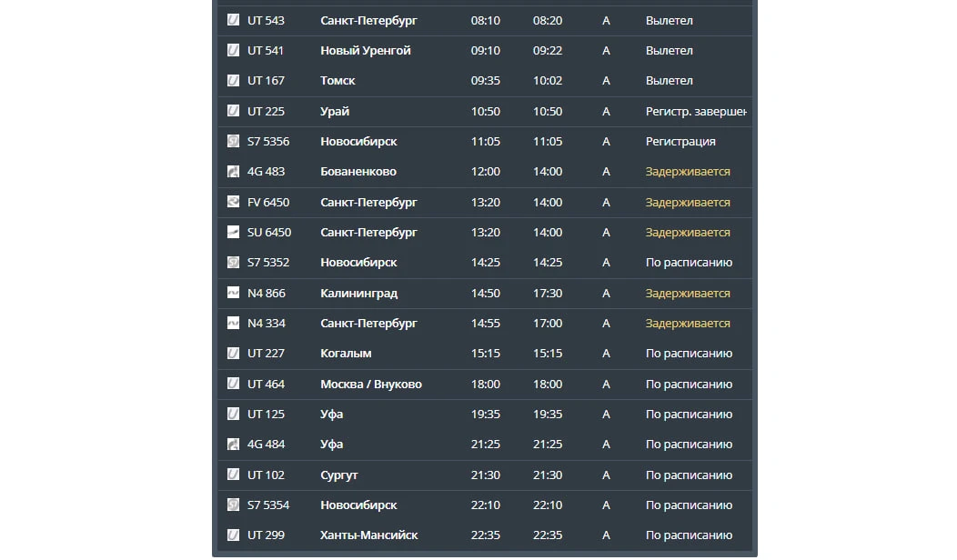Click the Калининград delayed time 17:30

548,294
